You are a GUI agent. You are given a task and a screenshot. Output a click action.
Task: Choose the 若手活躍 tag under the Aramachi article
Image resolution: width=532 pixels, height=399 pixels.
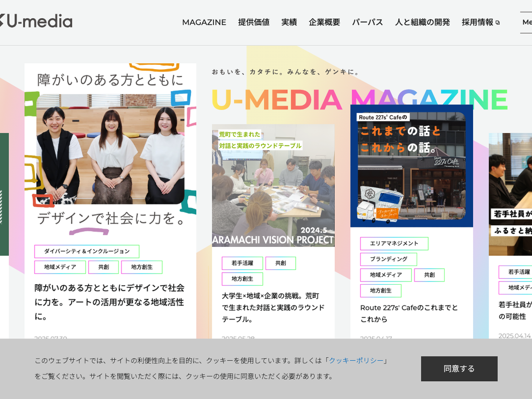point(242,263)
